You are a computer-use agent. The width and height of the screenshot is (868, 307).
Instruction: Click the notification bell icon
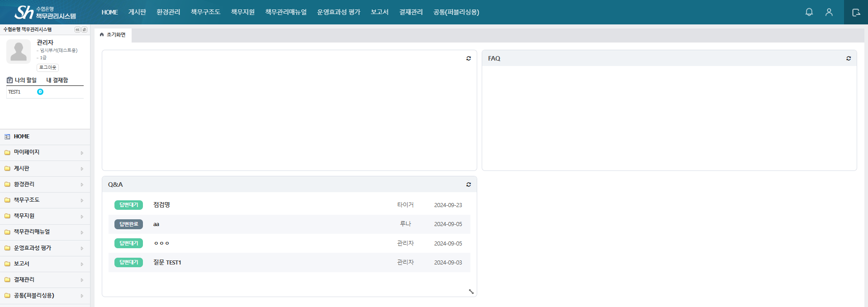pyautogui.click(x=809, y=12)
